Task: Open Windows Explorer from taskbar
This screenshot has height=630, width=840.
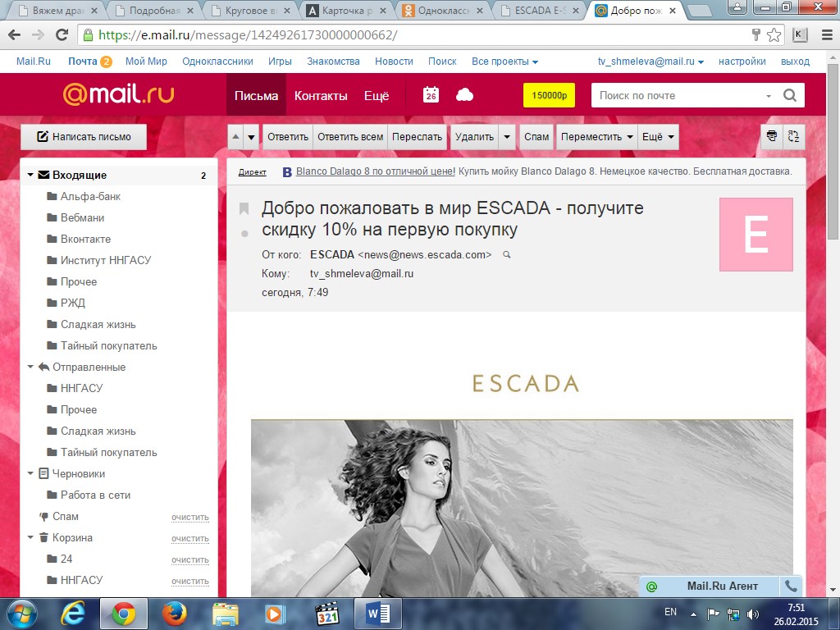Action: (225, 614)
